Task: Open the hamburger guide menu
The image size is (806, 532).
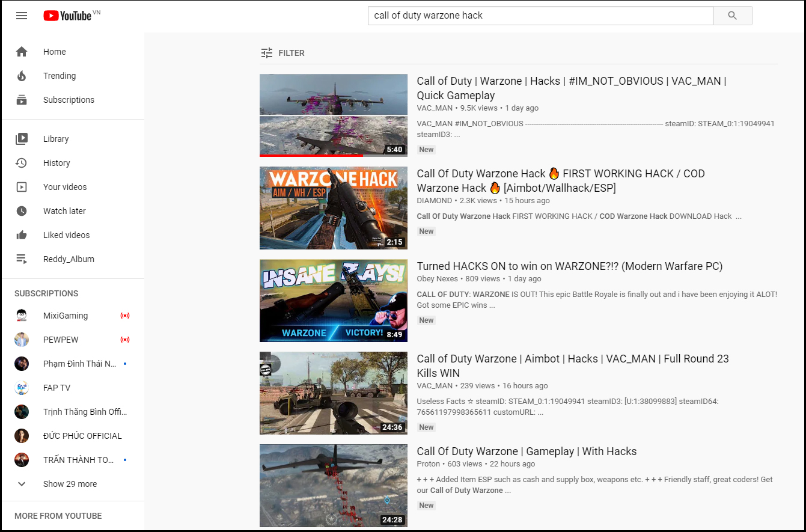Action: 22,16
